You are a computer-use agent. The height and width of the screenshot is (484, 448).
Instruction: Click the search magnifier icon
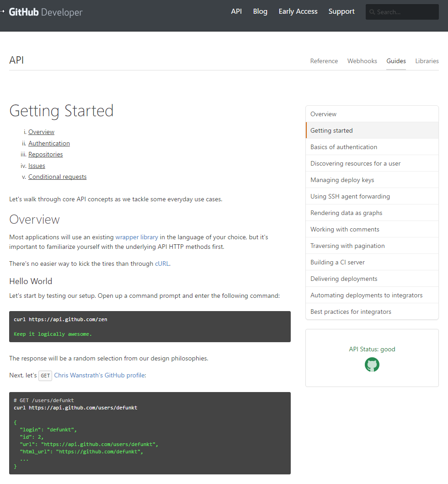[372, 12]
